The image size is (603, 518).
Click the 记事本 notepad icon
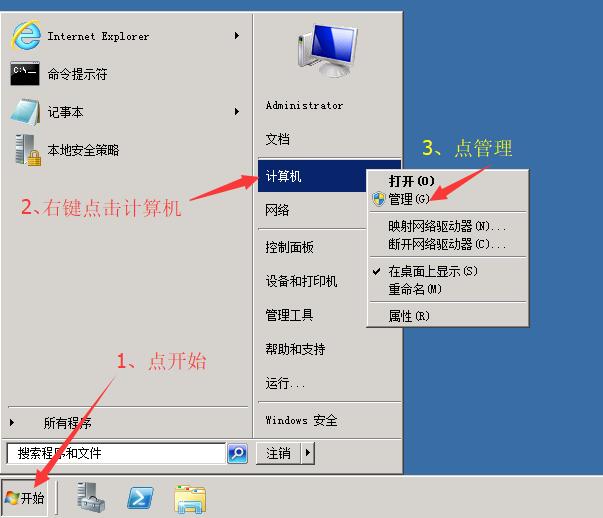[25, 112]
